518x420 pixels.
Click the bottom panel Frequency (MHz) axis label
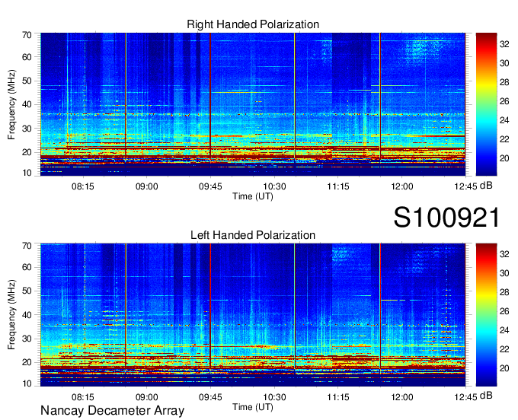click(11, 315)
